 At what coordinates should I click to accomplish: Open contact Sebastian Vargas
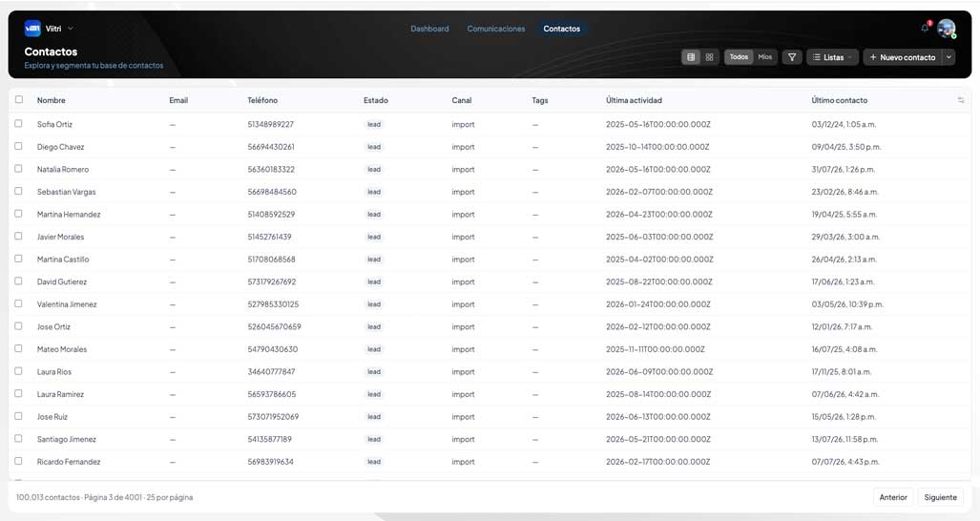66,192
